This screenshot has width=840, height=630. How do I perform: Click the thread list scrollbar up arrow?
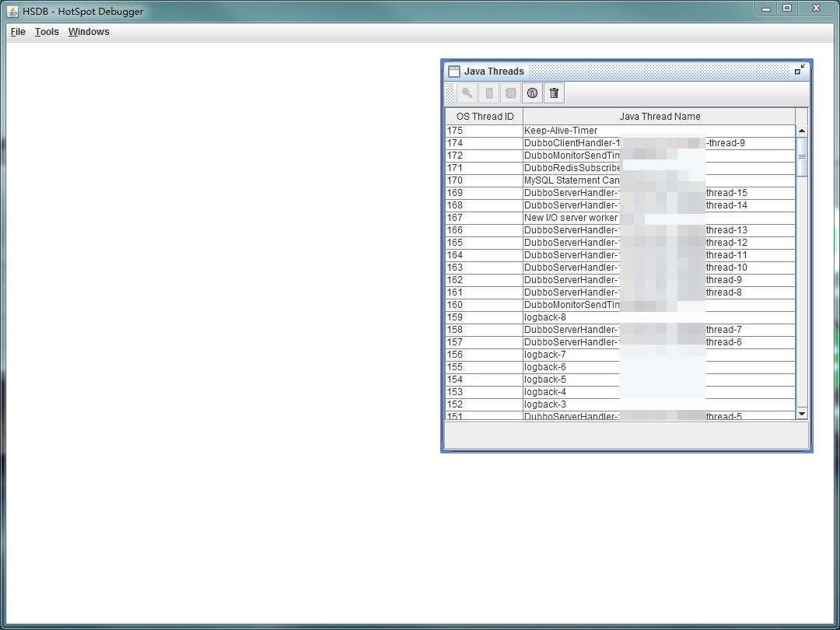click(802, 131)
